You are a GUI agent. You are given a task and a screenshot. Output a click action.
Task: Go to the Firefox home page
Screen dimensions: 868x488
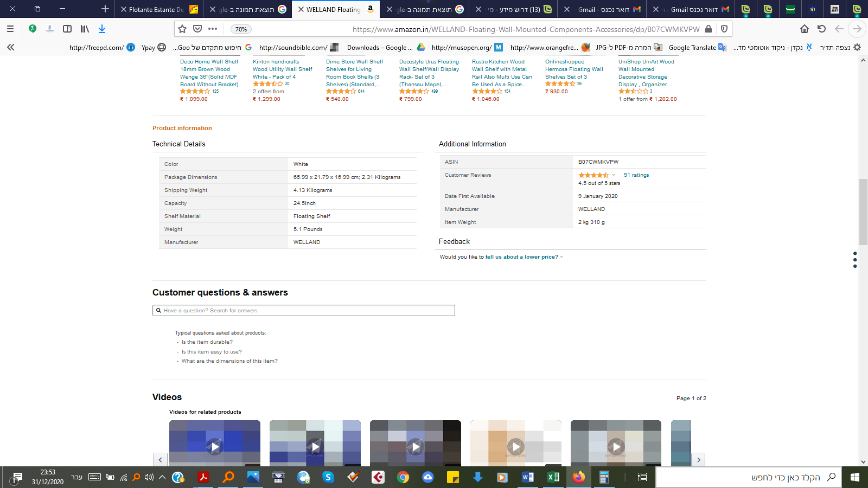coord(805,29)
